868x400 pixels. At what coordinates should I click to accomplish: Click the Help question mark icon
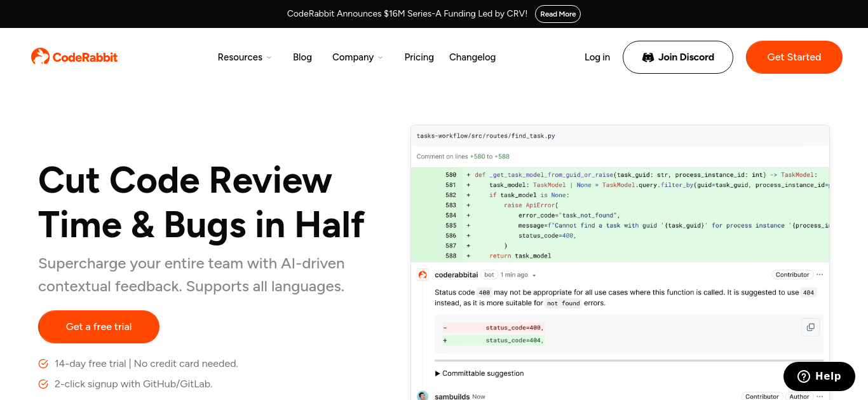coord(804,376)
